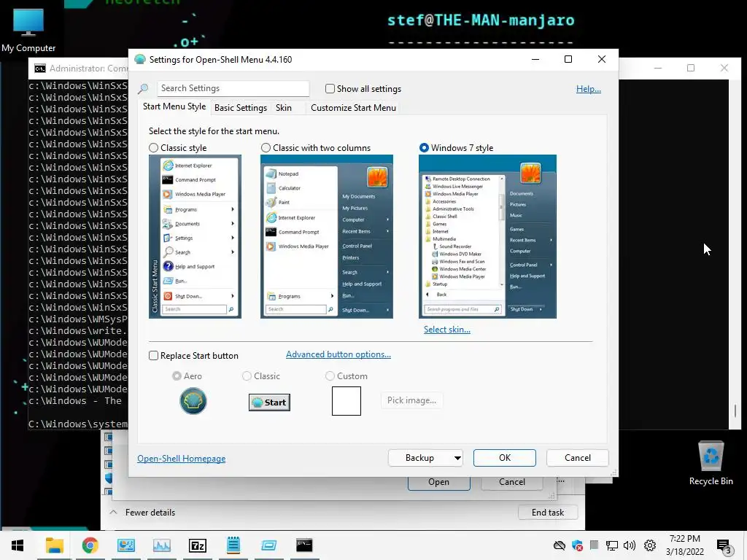Click the Open button in the background dialog
The image size is (747, 560).
438,483
